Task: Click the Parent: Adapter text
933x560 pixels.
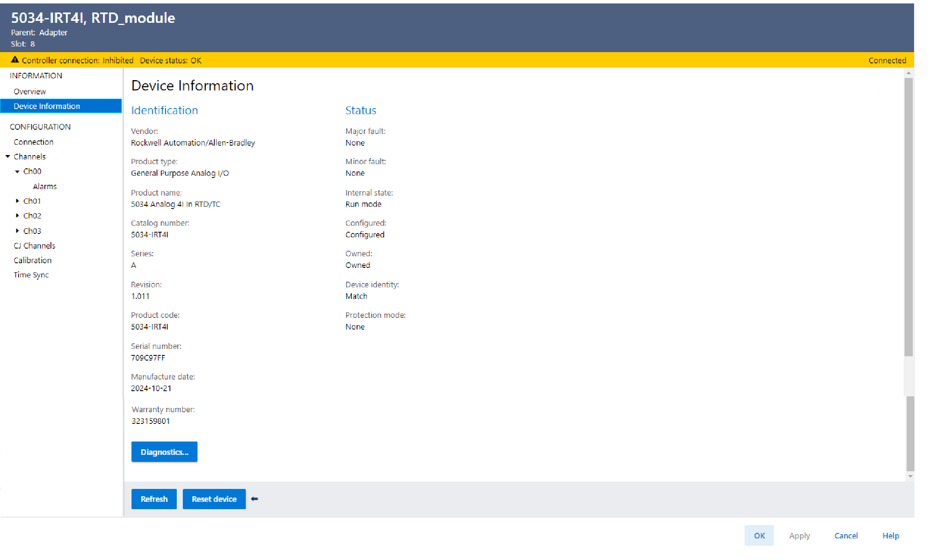Action: (39, 32)
